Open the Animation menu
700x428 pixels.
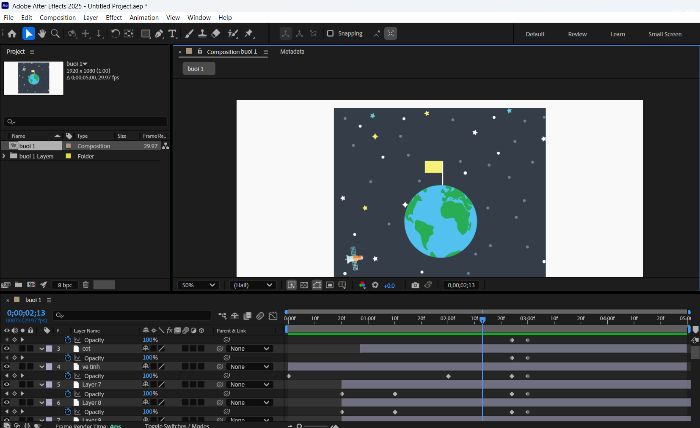(144, 17)
